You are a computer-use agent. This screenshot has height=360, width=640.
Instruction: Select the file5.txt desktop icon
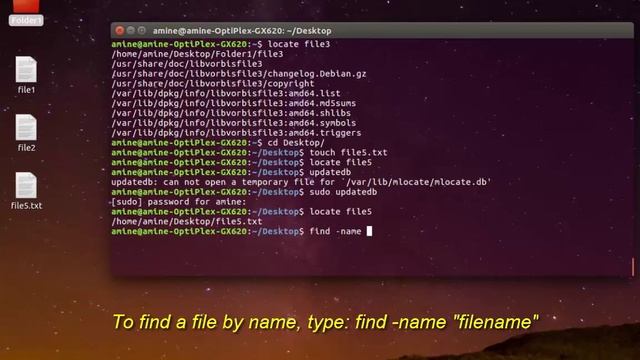(x=26, y=191)
